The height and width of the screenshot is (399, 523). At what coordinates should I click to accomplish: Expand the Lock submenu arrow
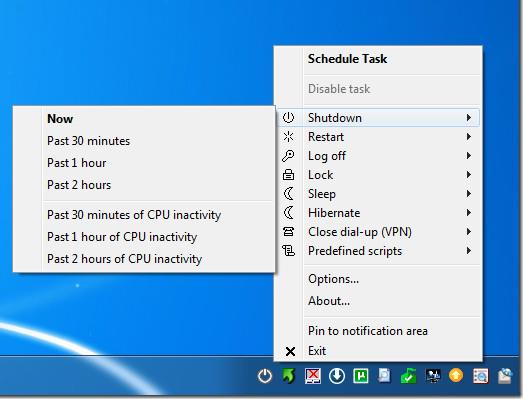coord(469,174)
